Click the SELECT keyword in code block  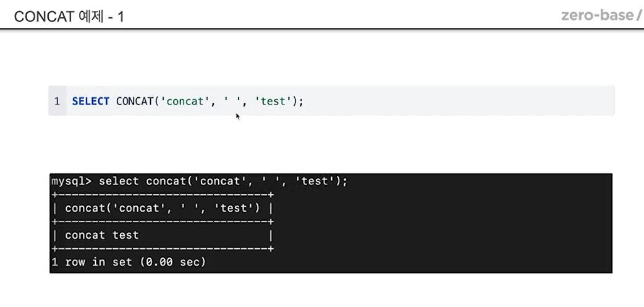click(91, 102)
